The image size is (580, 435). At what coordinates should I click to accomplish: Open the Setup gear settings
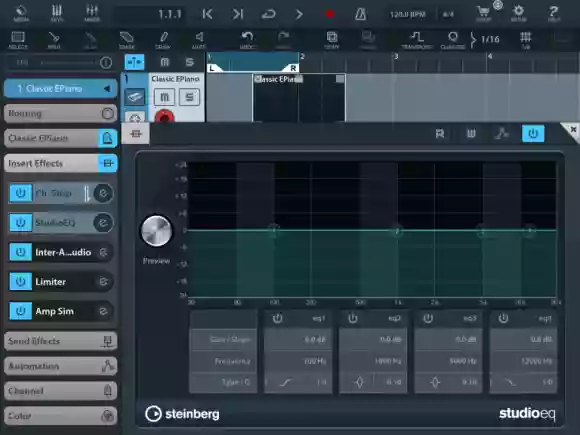(519, 14)
